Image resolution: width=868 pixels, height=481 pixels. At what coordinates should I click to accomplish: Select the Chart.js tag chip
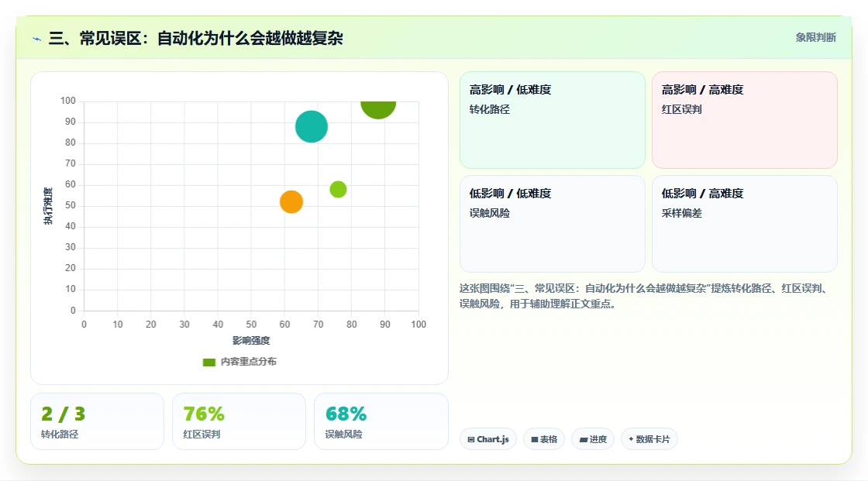pos(487,439)
